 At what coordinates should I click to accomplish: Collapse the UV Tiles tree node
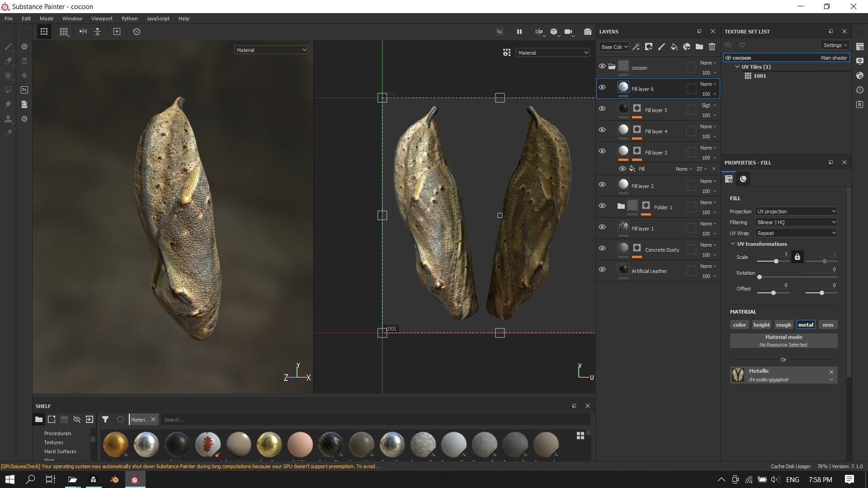pos(737,67)
